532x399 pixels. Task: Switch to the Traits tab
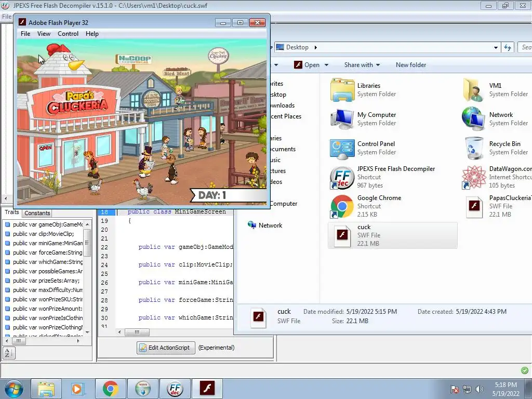point(12,212)
